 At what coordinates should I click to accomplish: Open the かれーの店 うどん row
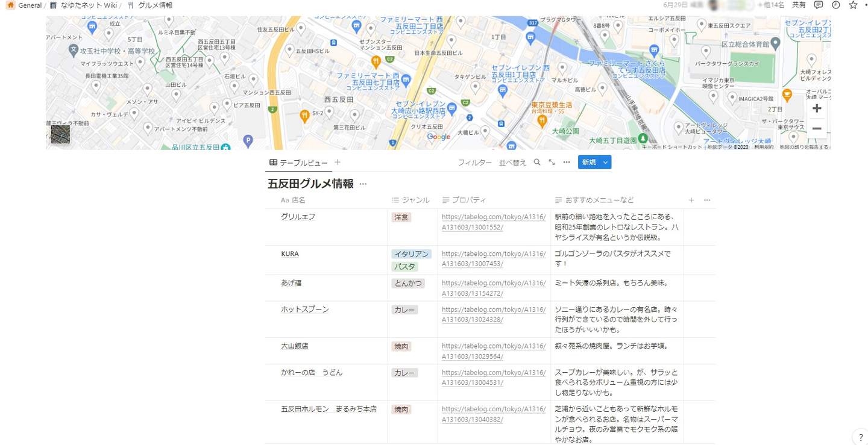click(312, 373)
